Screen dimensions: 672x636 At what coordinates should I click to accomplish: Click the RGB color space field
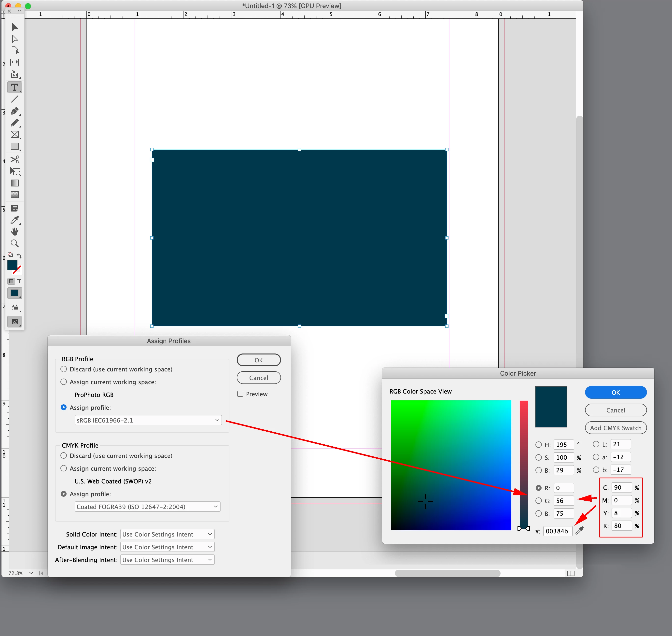click(451, 465)
